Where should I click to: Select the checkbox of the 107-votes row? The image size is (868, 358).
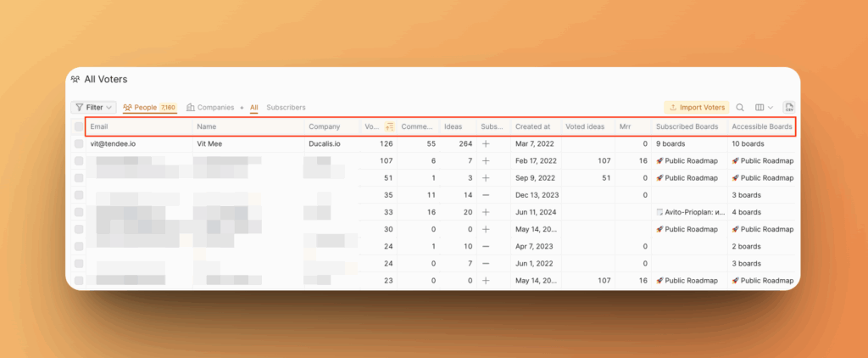tap(79, 160)
